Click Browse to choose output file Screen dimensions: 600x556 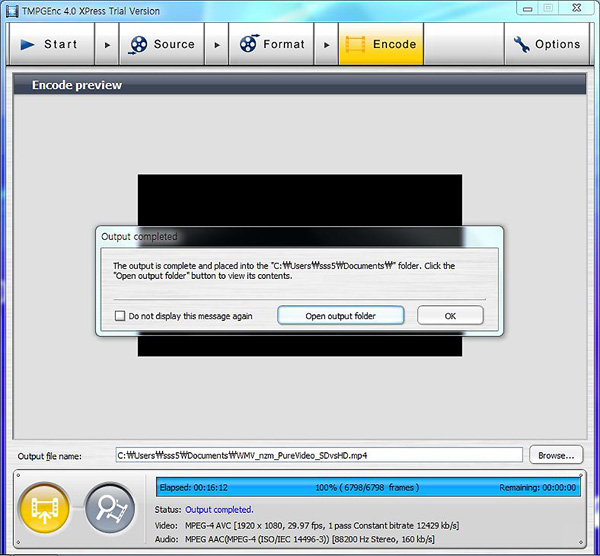pos(556,455)
